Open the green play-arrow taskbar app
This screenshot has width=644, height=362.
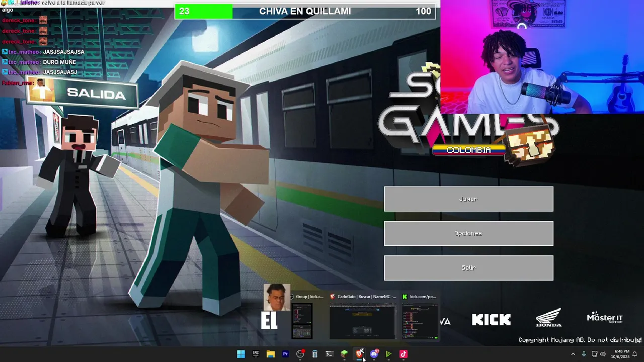[x=388, y=354]
